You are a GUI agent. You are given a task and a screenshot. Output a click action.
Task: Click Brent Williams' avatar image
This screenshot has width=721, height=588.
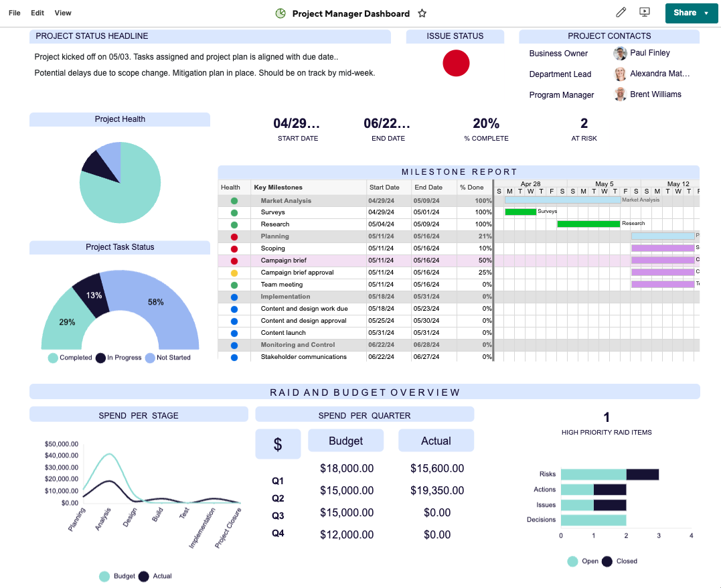(621, 94)
